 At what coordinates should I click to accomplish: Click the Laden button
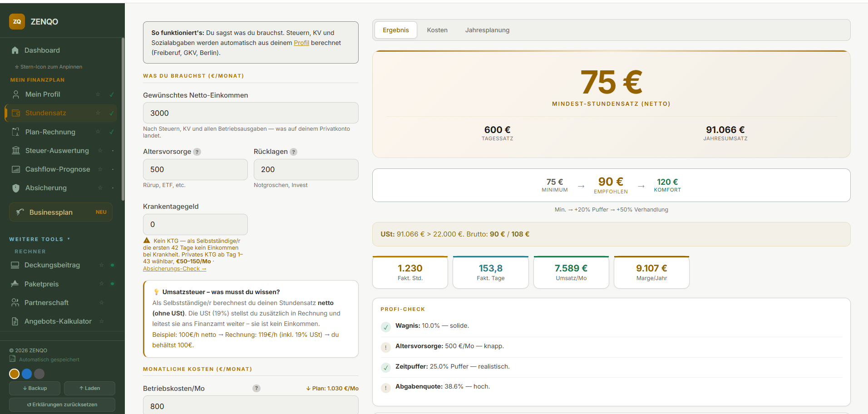89,388
